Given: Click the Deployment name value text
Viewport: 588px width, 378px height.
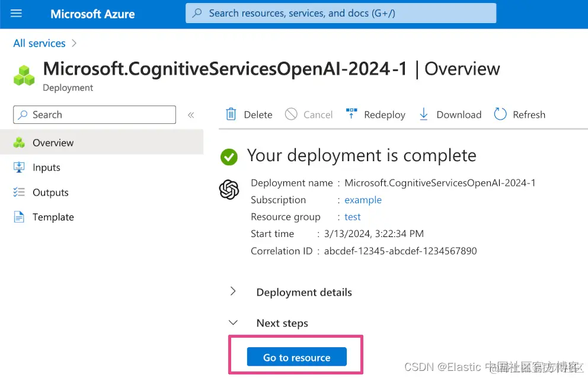Looking at the screenshot, I should [440, 183].
